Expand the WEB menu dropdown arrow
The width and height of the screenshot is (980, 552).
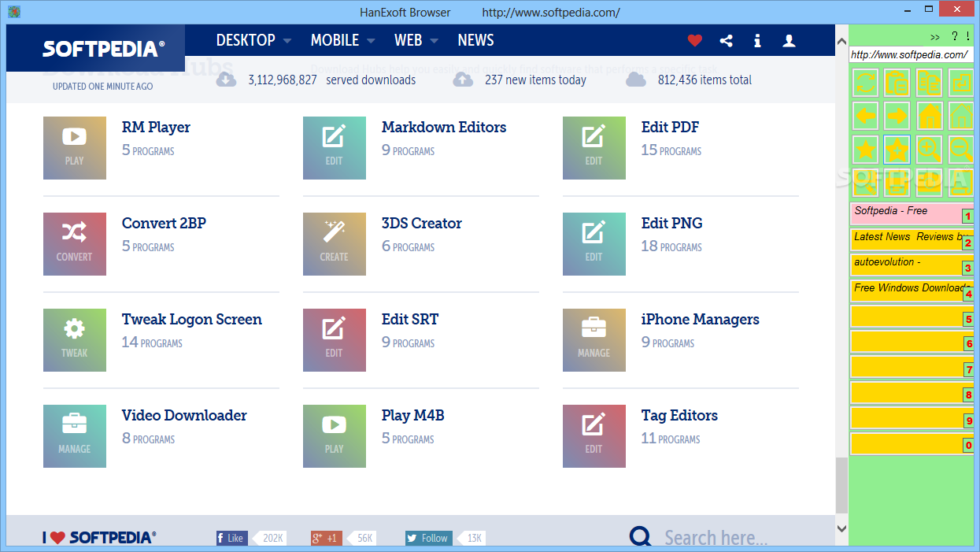point(434,41)
